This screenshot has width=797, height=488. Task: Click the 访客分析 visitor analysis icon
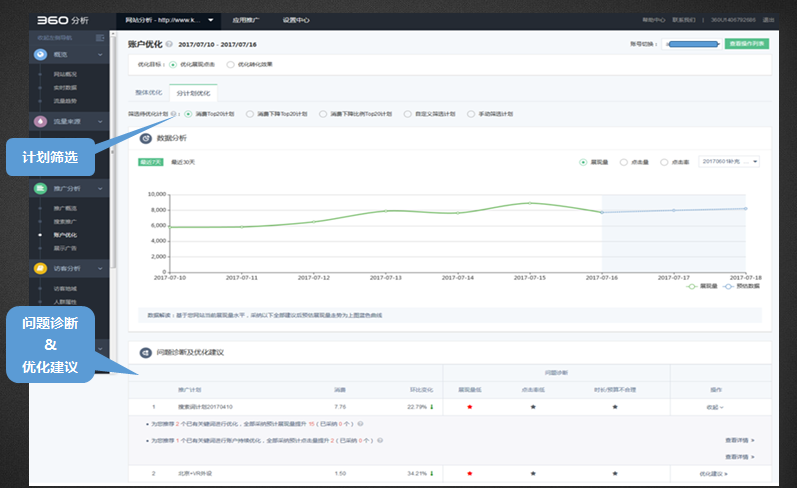[x=41, y=268]
